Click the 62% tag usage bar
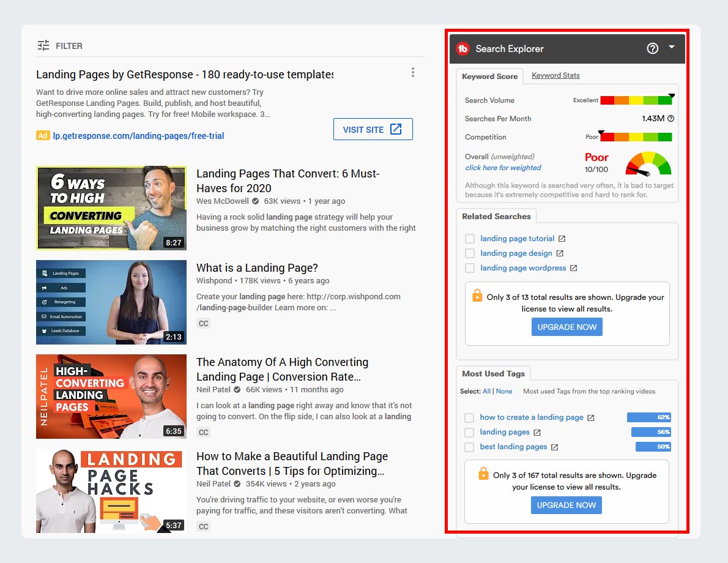 pyautogui.click(x=649, y=417)
